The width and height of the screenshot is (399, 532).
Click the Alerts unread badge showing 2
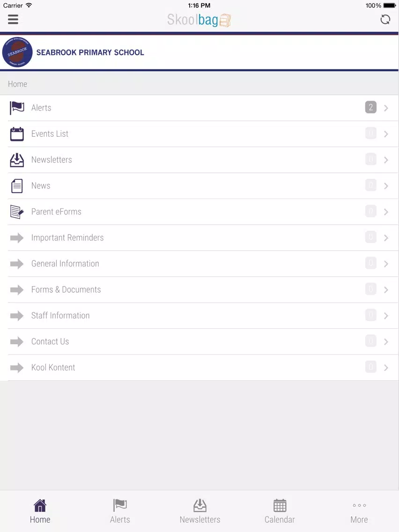click(x=370, y=108)
